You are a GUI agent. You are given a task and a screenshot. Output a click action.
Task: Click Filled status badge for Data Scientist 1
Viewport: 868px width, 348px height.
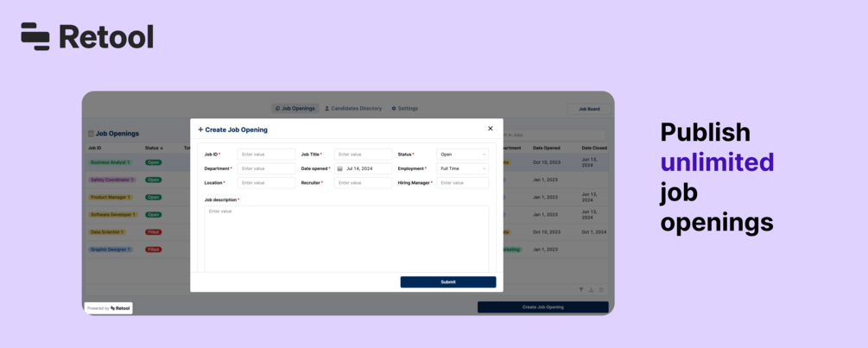pos(154,232)
